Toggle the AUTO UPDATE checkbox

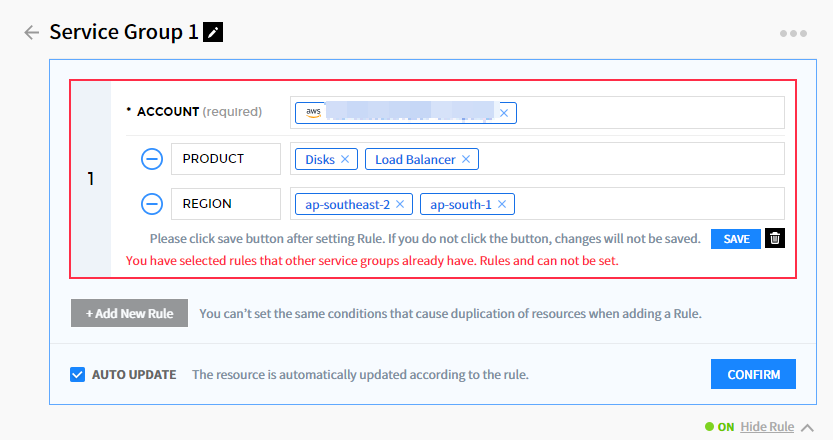coord(77,375)
